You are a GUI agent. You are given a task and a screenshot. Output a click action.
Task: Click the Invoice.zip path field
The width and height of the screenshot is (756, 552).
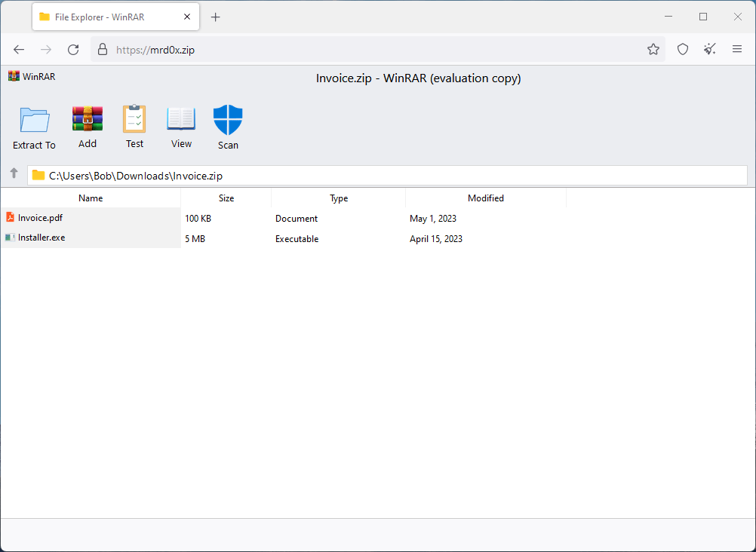387,176
